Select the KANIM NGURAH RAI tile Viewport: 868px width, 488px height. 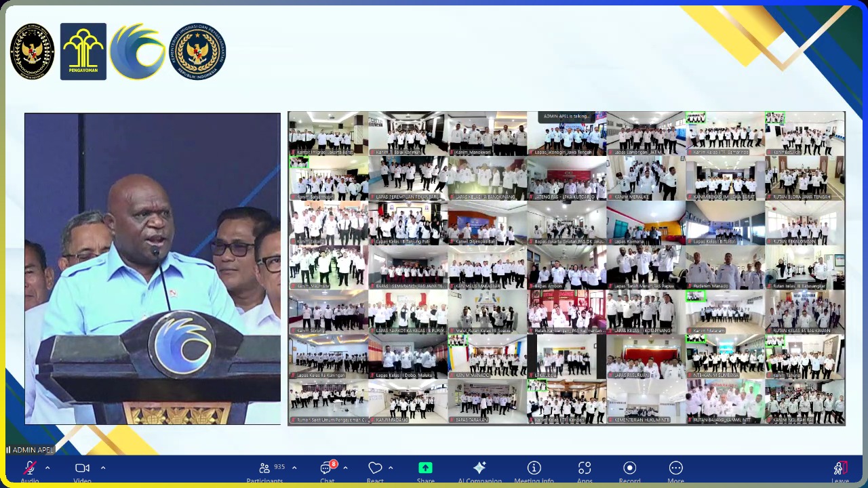click(805, 402)
